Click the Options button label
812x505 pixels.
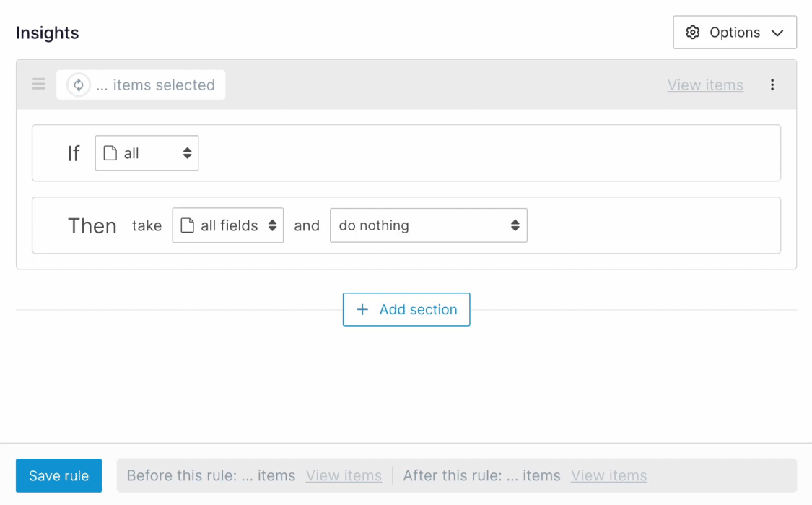point(735,33)
